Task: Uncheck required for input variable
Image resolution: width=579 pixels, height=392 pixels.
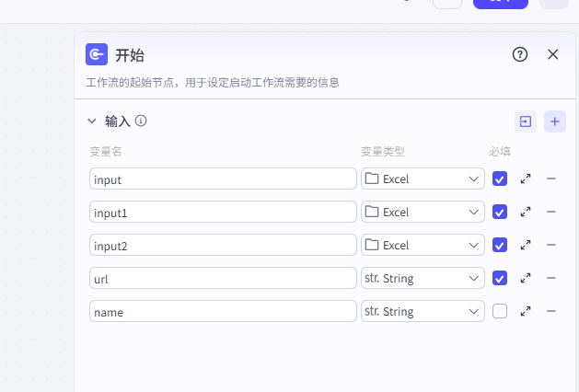Action: point(500,179)
